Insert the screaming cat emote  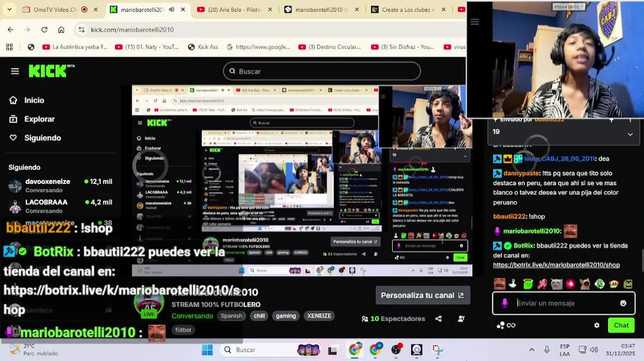[585, 284]
